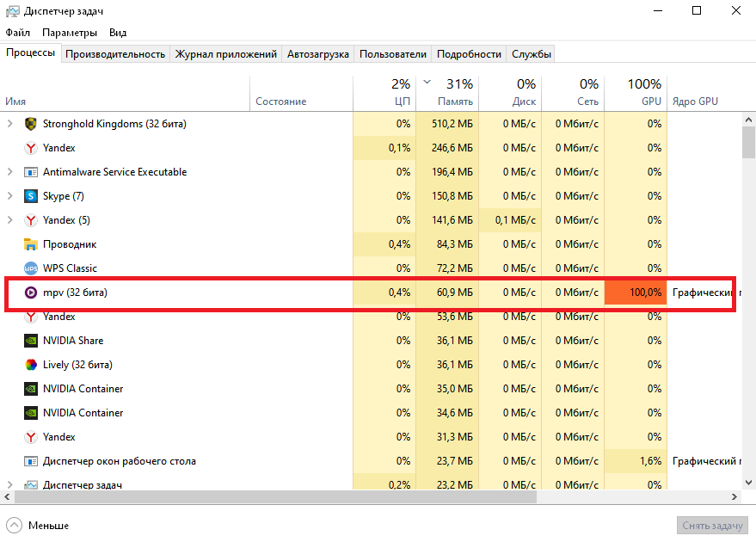756x542 pixels.
Task: Maximize the Диспетчер задач window
Action: [696, 10]
